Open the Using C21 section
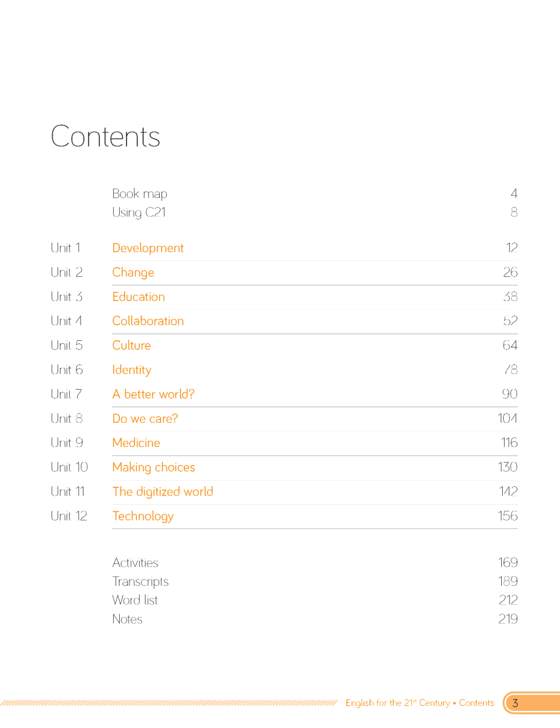 click(x=139, y=212)
